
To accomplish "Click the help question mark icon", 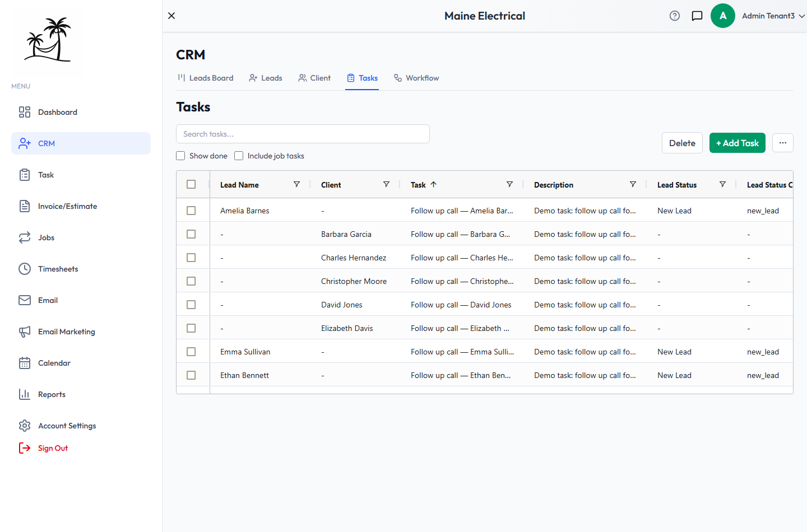I will click(x=675, y=16).
